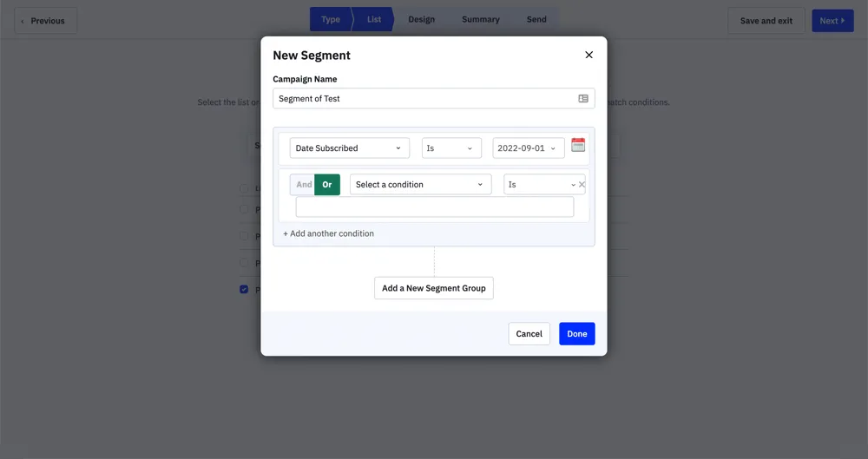This screenshot has height=459, width=868.
Task: Click the empty condition value field
Action: click(x=434, y=207)
